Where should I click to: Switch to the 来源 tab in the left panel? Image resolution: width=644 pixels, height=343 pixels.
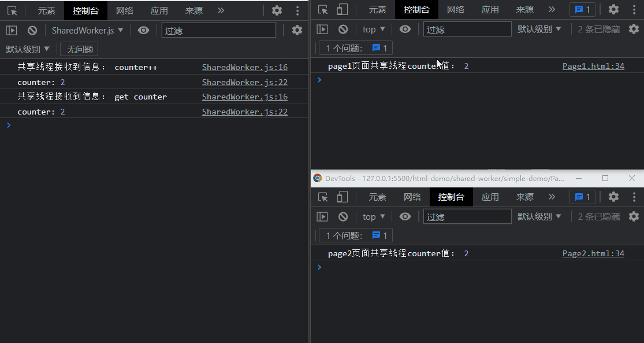pos(193,10)
